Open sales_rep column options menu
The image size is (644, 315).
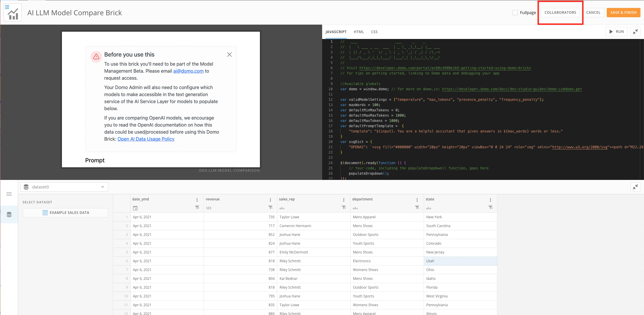(344, 200)
